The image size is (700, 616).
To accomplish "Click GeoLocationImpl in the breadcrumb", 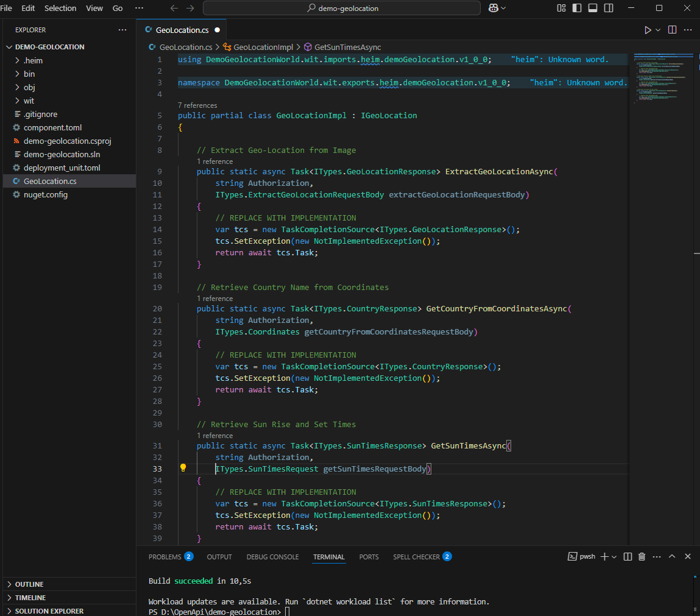I will (263, 47).
